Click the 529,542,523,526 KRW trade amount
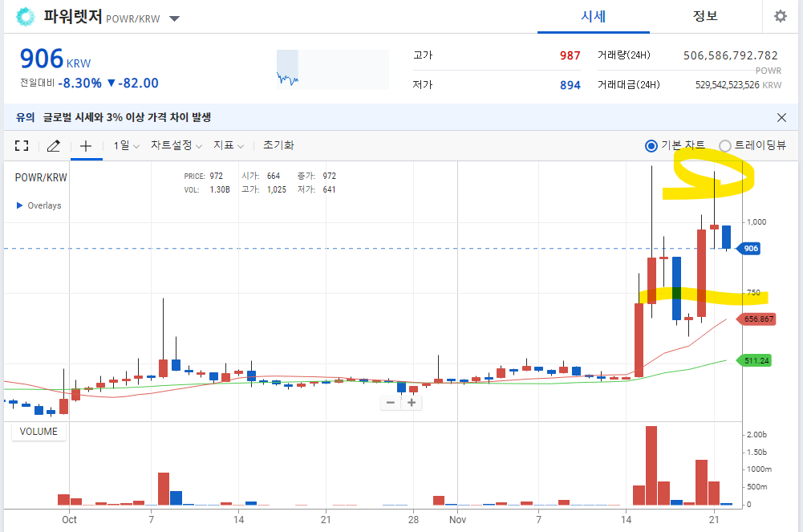This screenshot has height=532, width=803. tap(739, 85)
